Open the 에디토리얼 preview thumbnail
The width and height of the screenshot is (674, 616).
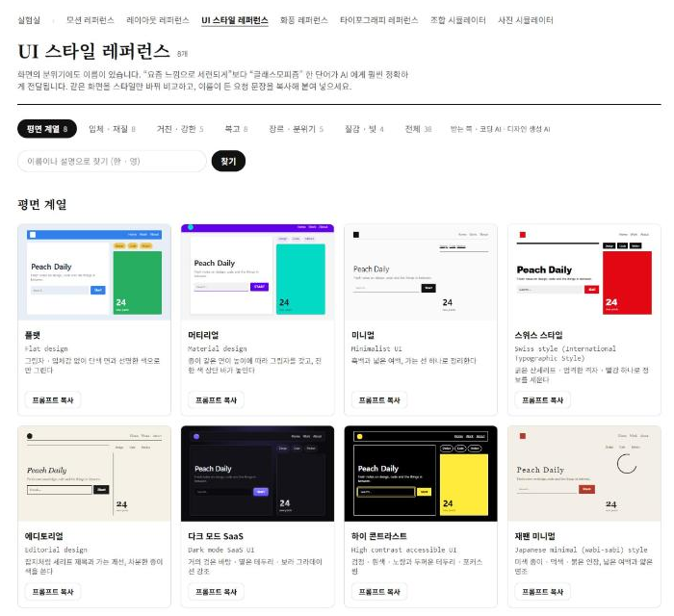tap(94, 474)
